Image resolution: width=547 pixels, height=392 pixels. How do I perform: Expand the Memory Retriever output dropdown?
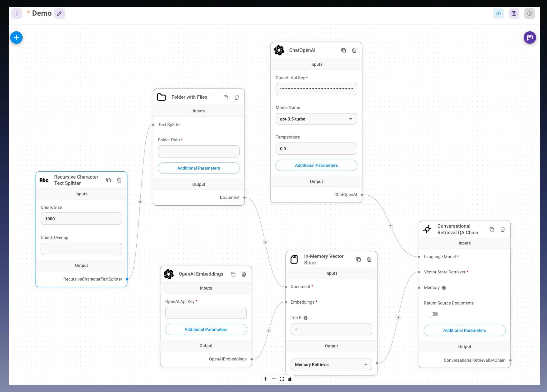click(331, 364)
